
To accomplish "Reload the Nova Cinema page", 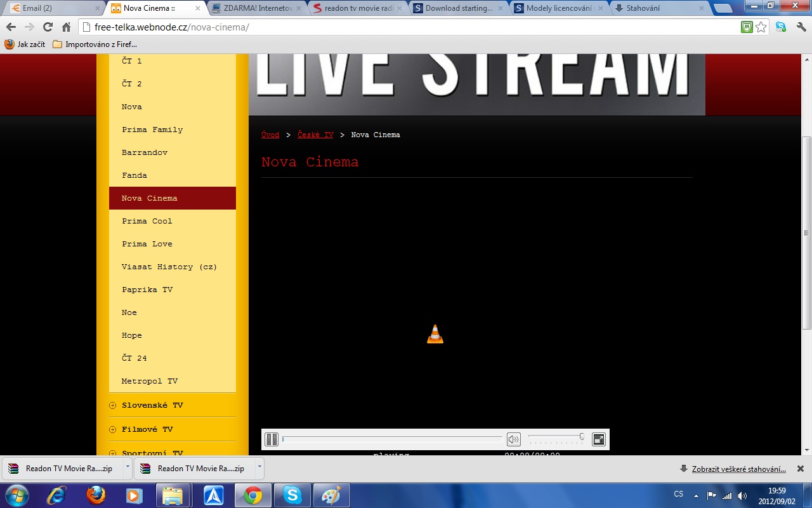I will [48, 27].
